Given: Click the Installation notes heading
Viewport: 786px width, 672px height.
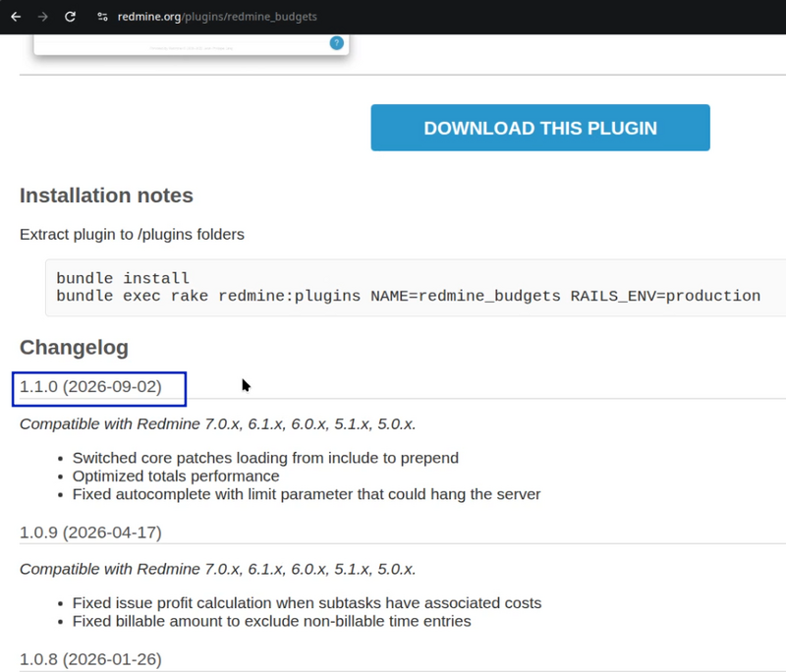Looking at the screenshot, I should pos(106,196).
